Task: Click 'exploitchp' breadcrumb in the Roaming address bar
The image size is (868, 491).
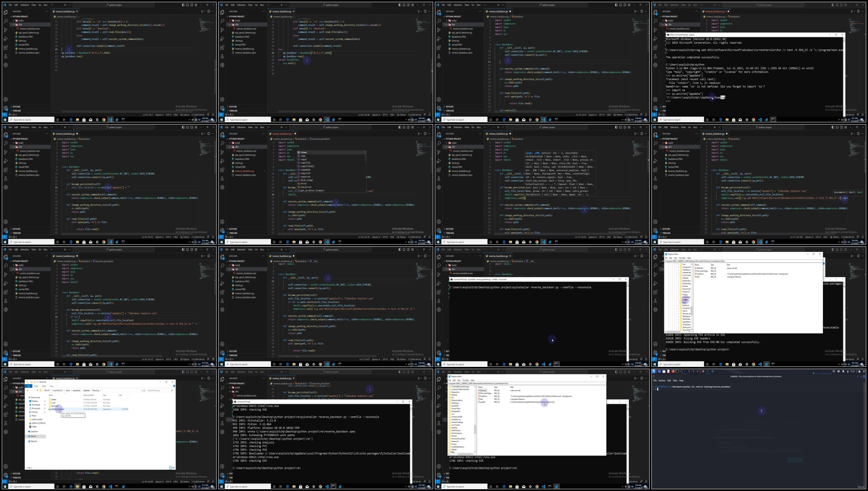Action: (x=77, y=390)
